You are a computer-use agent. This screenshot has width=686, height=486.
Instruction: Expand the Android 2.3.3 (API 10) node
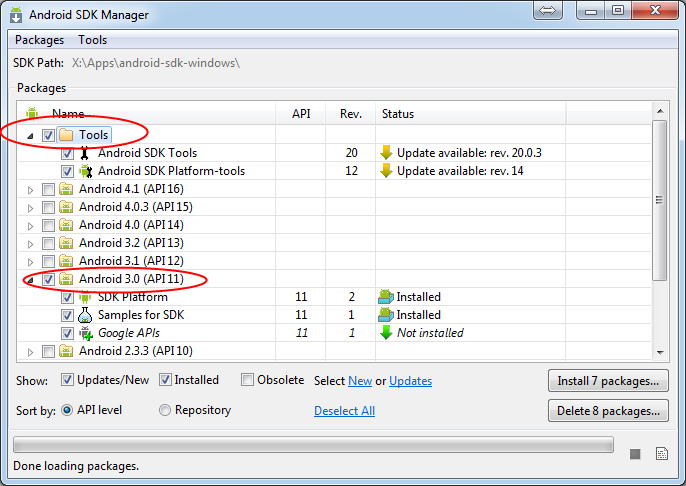31,351
